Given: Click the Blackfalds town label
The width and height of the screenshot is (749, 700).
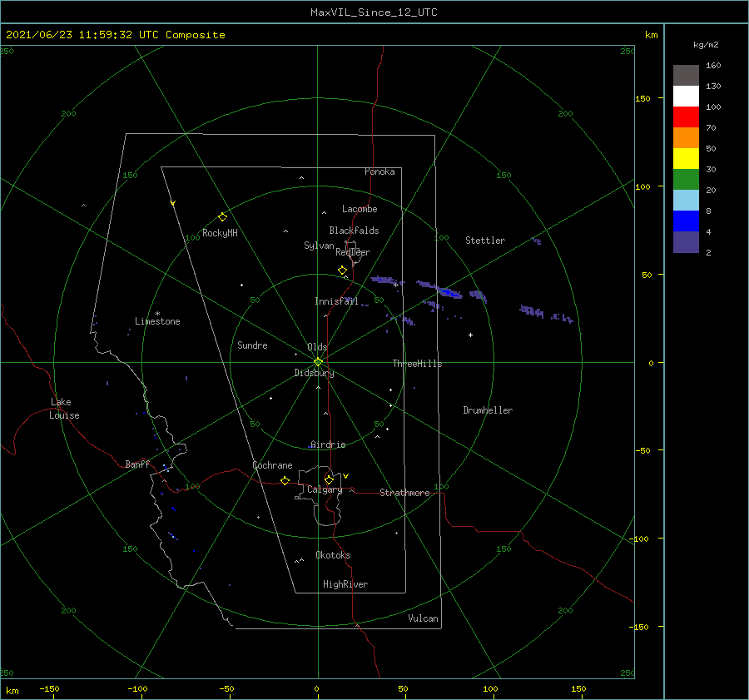Looking at the screenshot, I should [x=354, y=231].
